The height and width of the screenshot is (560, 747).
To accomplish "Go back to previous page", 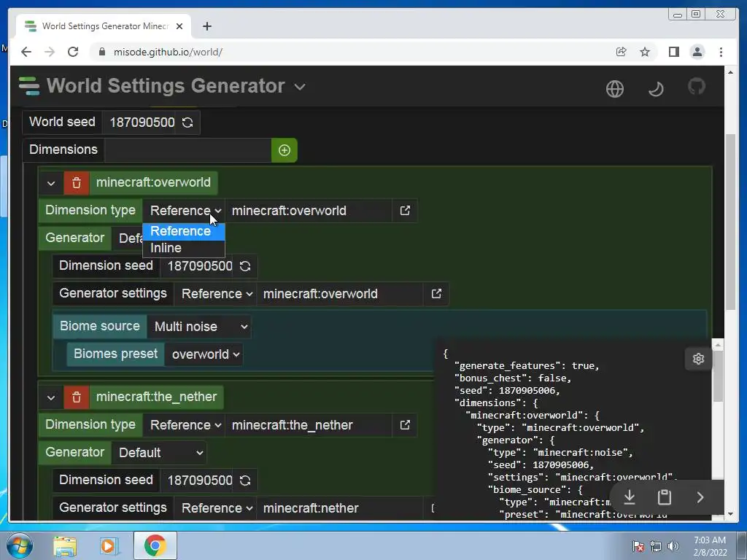I will click(x=26, y=52).
